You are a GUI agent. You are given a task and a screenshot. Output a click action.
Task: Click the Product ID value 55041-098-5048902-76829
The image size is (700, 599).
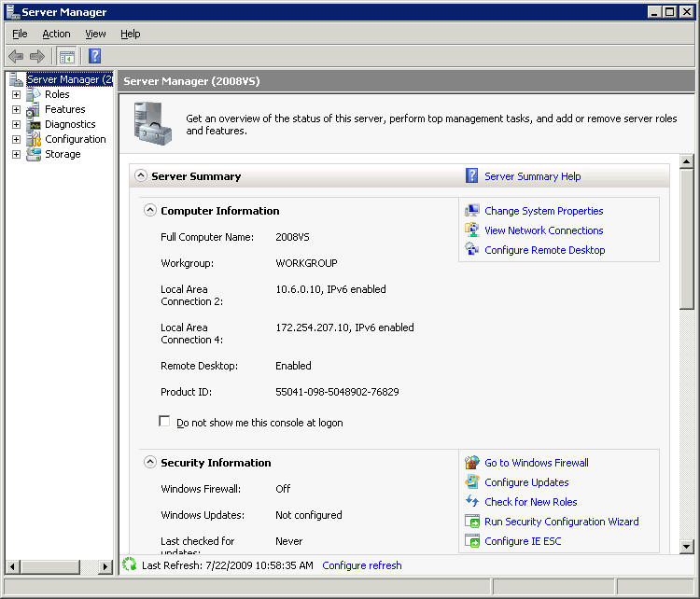tap(337, 392)
